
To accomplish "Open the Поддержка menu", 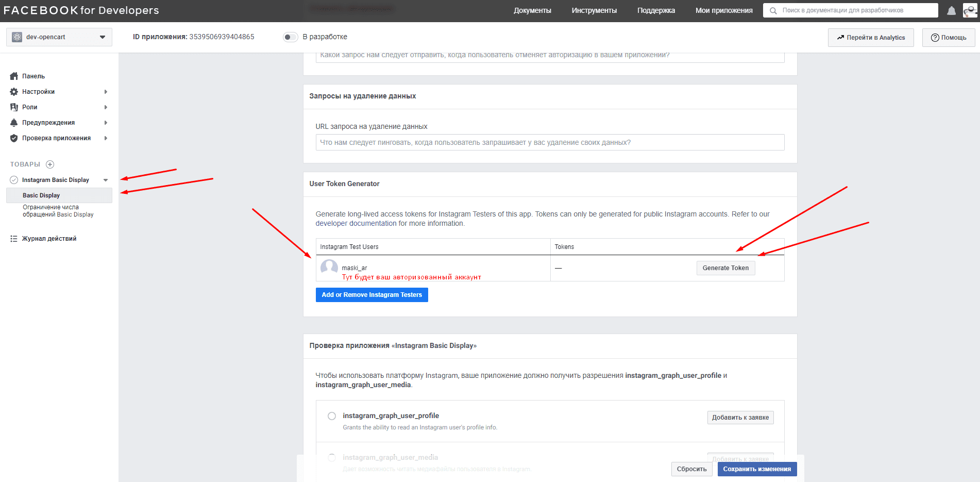I will click(x=656, y=10).
